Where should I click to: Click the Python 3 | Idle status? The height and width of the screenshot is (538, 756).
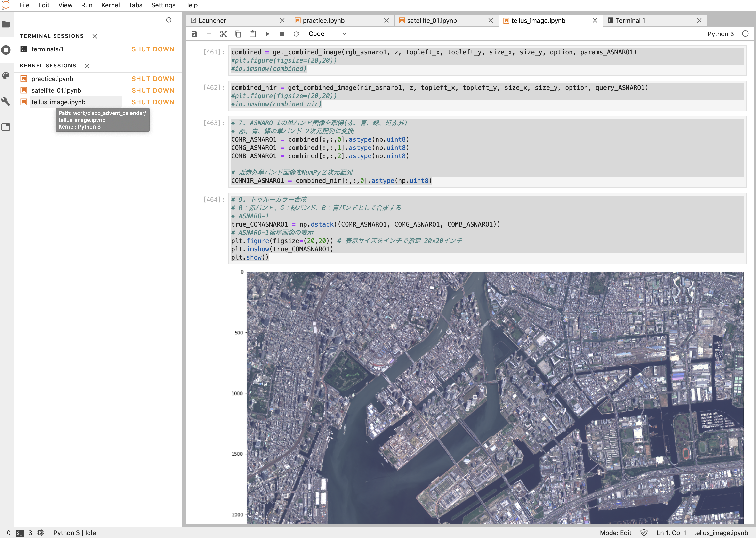74,533
